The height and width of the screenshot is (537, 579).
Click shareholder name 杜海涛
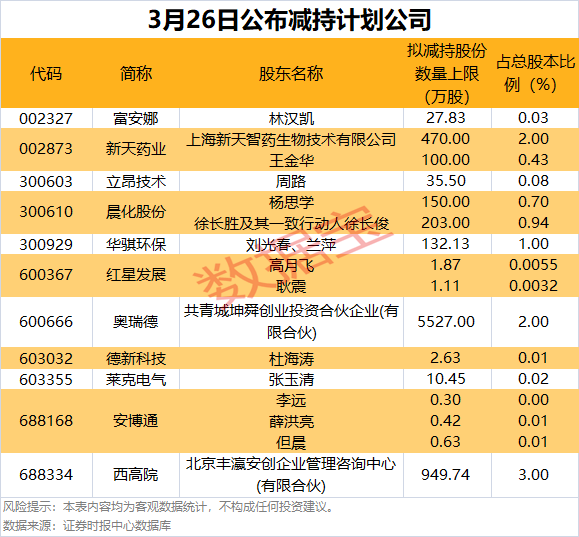[291, 359]
